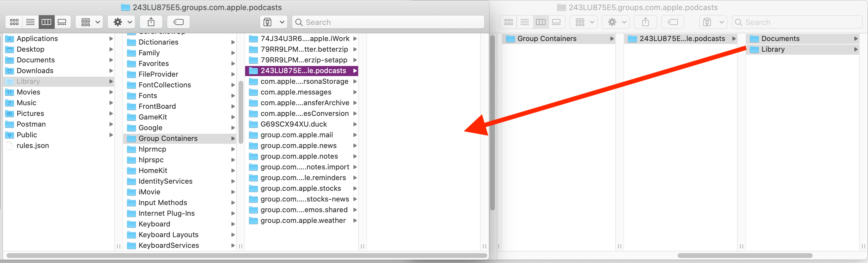
Task: Select 243LU875E...le.podcasts in background window
Action: (681, 38)
